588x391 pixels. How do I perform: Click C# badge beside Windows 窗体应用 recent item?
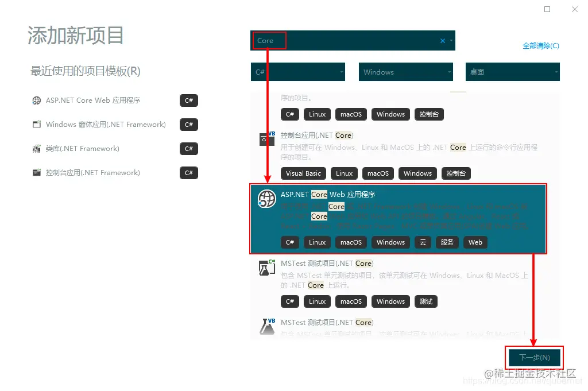(x=188, y=125)
